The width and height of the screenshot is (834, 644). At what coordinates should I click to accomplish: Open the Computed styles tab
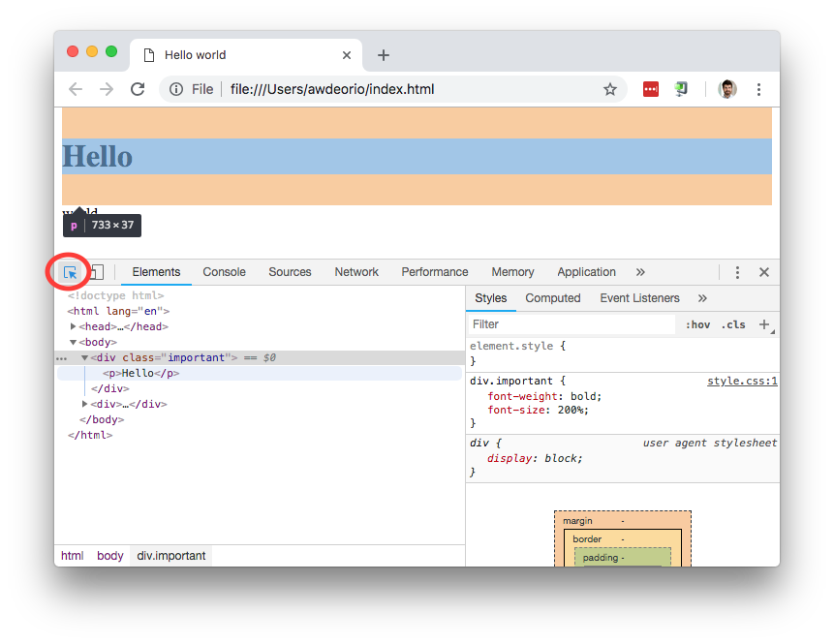tap(552, 298)
